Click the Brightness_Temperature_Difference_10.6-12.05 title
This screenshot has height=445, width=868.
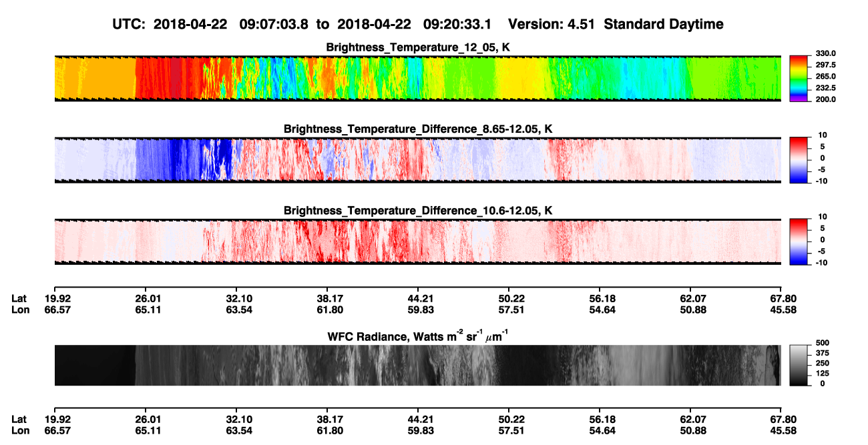tap(418, 210)
